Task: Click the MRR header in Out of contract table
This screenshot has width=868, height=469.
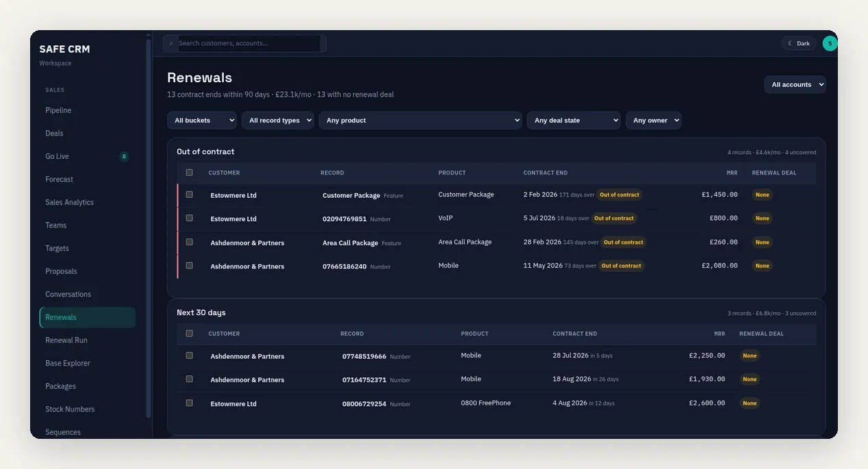Action: coord(732,173)
